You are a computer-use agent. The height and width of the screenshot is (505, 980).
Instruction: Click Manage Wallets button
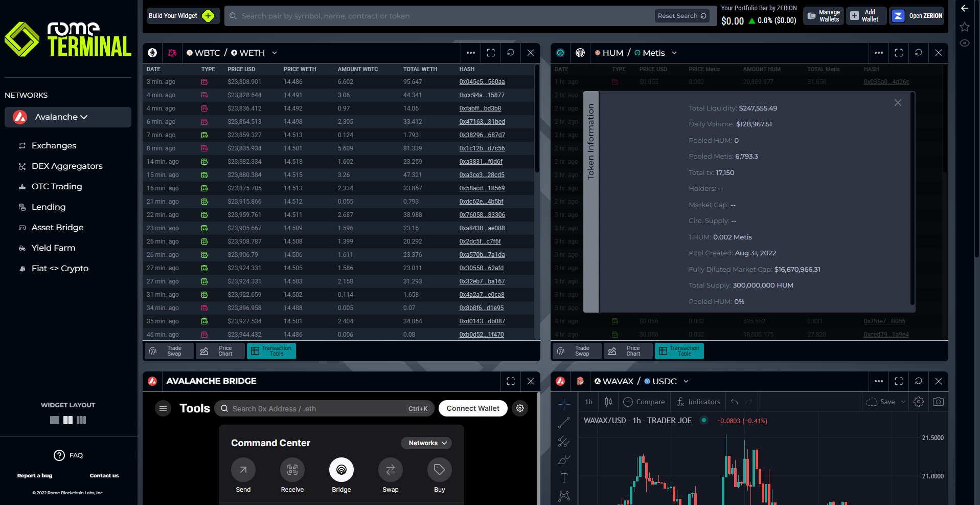coord(824,16)
